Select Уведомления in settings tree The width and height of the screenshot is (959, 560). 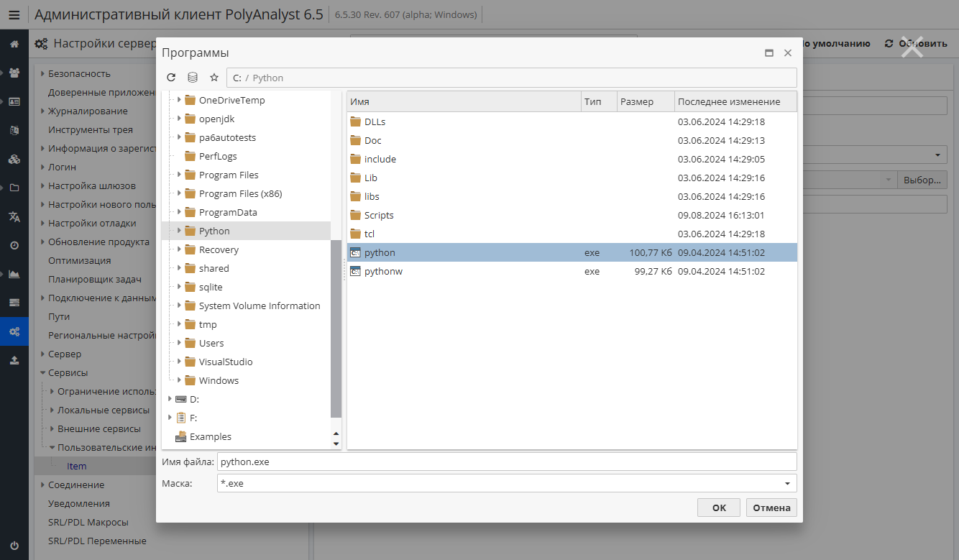pyautogui.click(x=79, y=503)
